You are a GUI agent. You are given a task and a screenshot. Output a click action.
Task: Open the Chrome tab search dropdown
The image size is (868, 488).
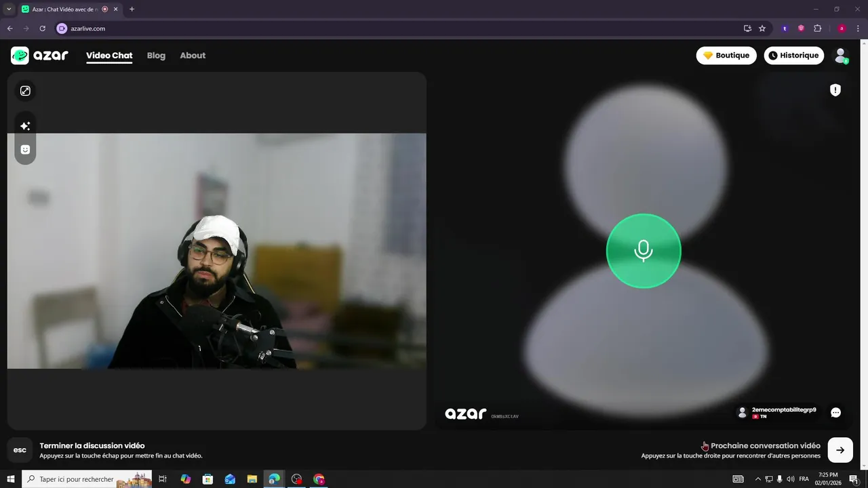tap(9, 9)
